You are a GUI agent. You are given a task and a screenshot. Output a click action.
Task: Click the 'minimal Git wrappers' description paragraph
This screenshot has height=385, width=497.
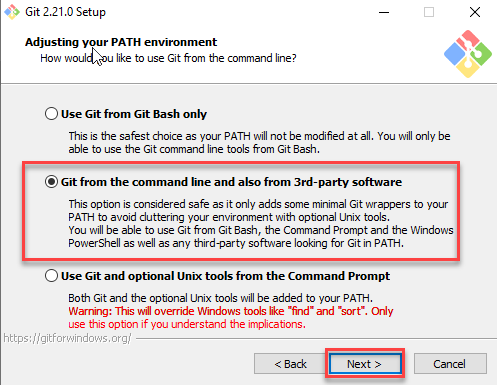tap(258, 210)
